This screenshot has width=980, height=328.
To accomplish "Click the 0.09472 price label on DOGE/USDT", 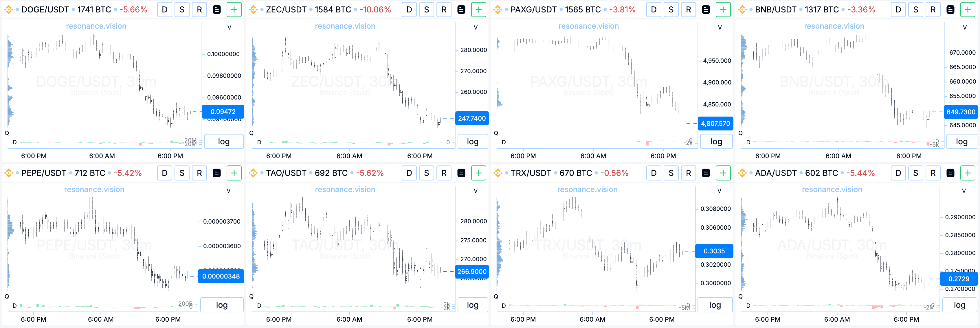I will tap(223, 112).
